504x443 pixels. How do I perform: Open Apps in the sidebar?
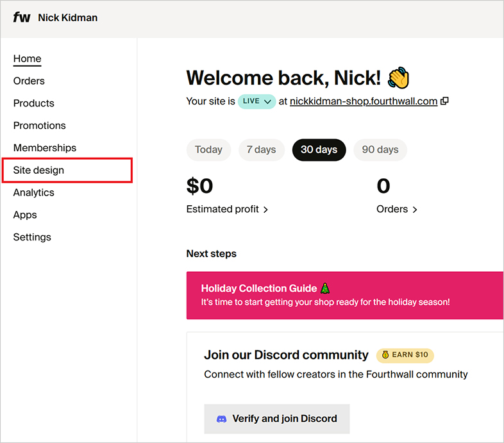tap(25, 215)
